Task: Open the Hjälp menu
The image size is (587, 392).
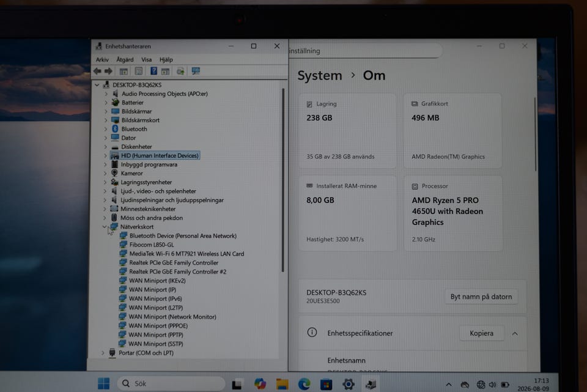Action: pos(166,59)
